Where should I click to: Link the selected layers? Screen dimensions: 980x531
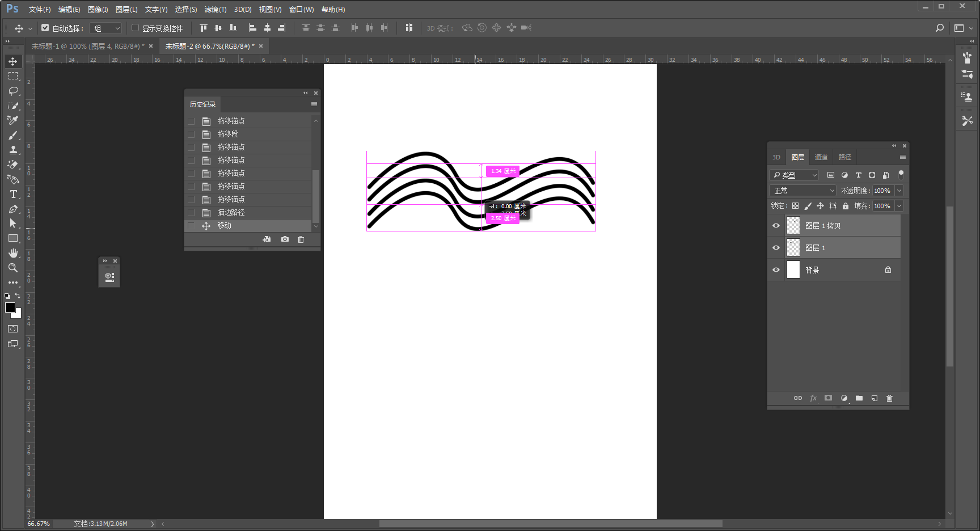point(798,398)
